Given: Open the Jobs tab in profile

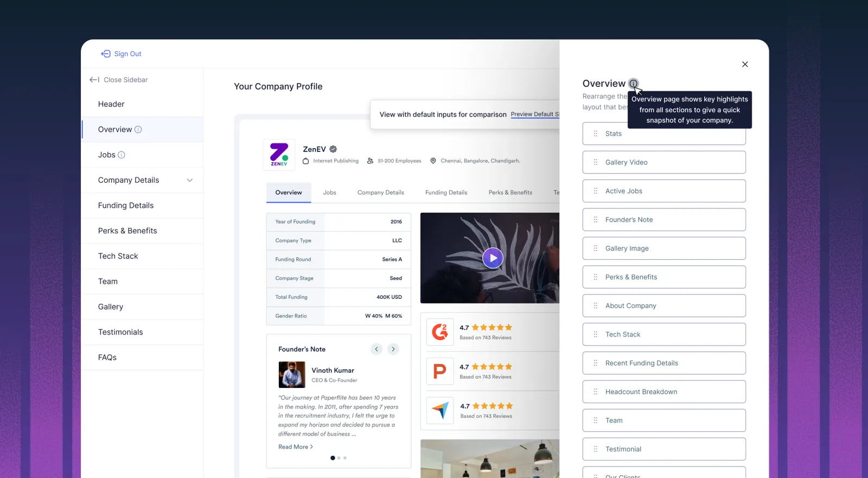Looking at the screenshot, I should [x=330, y=193].
